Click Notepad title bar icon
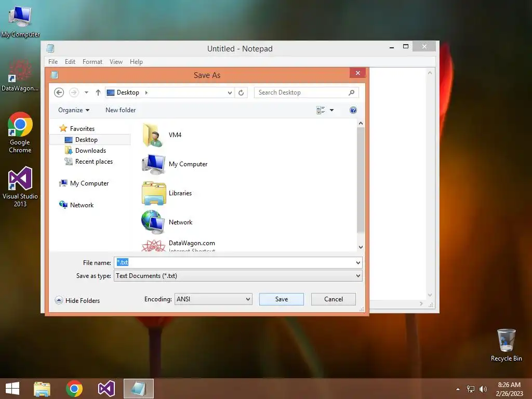 pos(50,48)
